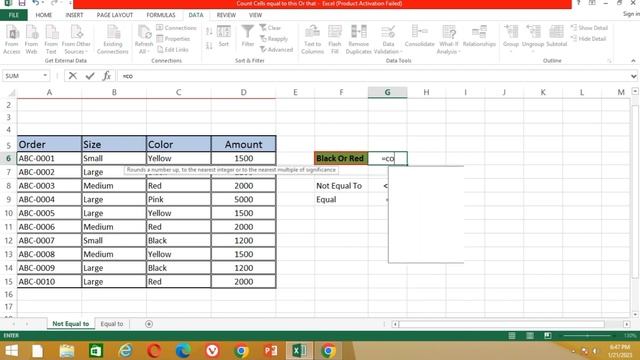640x360 pixels.
Task: Click Connections button in ribbon
Action: tap(176, 28)
